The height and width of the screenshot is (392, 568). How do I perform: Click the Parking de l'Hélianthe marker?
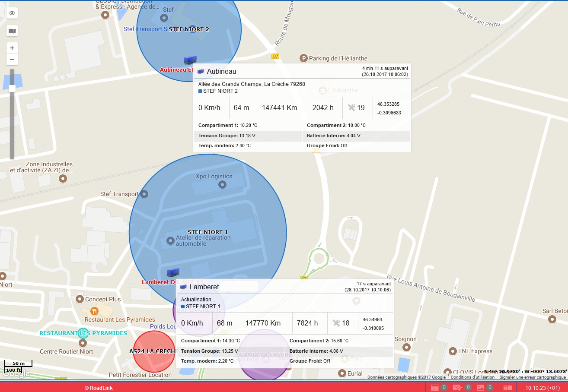[303, 58]
